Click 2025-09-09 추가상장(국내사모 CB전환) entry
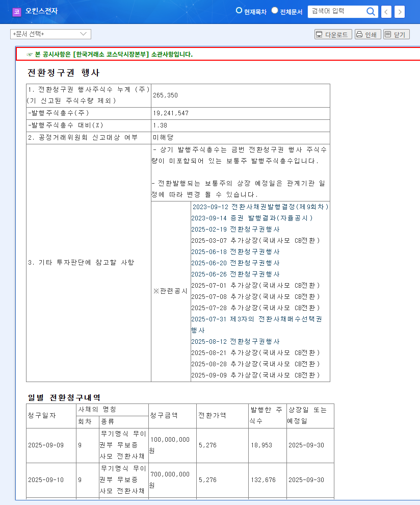This screenshot has width=420, height=505. (255, 375)
